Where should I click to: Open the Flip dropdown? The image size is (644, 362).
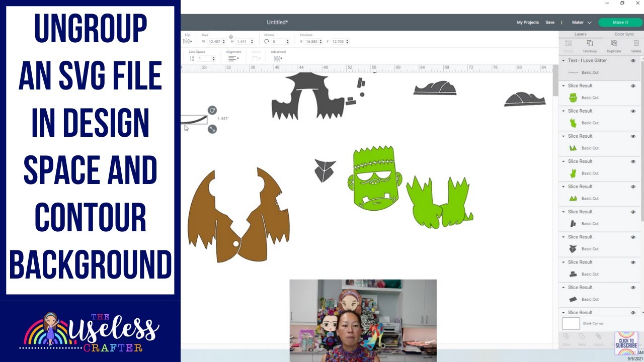point(188,41)
